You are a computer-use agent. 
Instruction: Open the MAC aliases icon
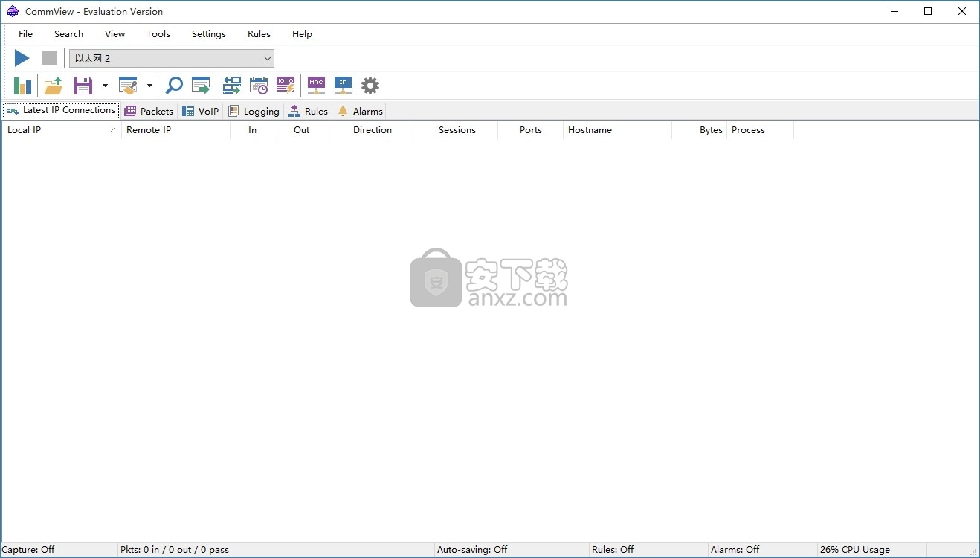(x=317, y=86)
